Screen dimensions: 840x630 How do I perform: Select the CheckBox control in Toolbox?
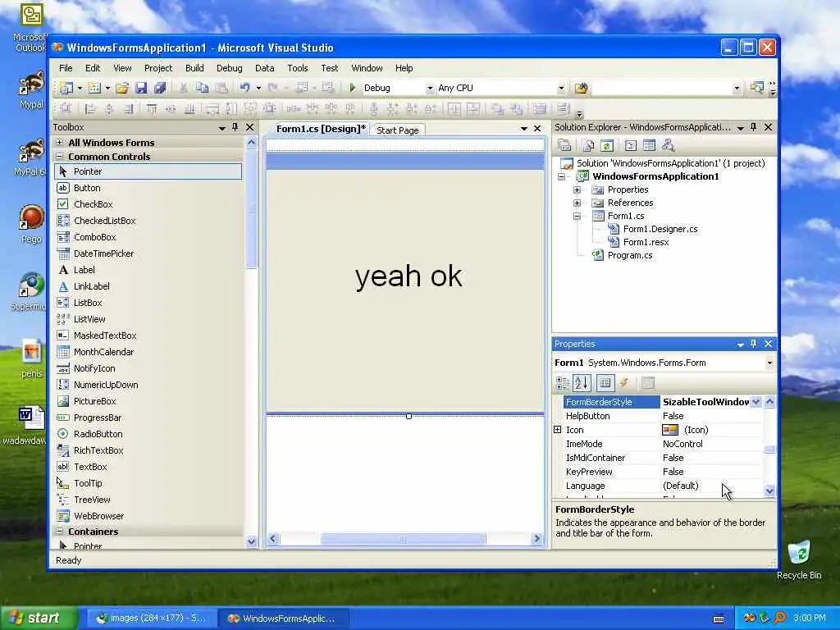point(148,204)
